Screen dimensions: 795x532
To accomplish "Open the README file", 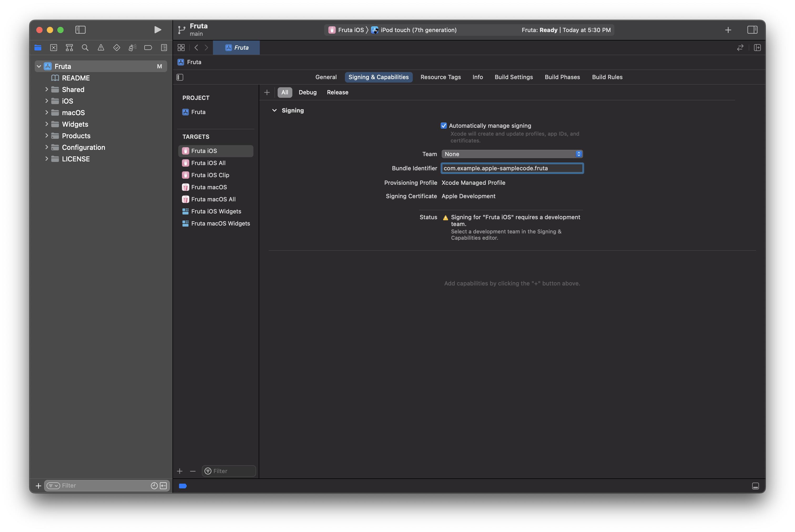I will (76, 78).
